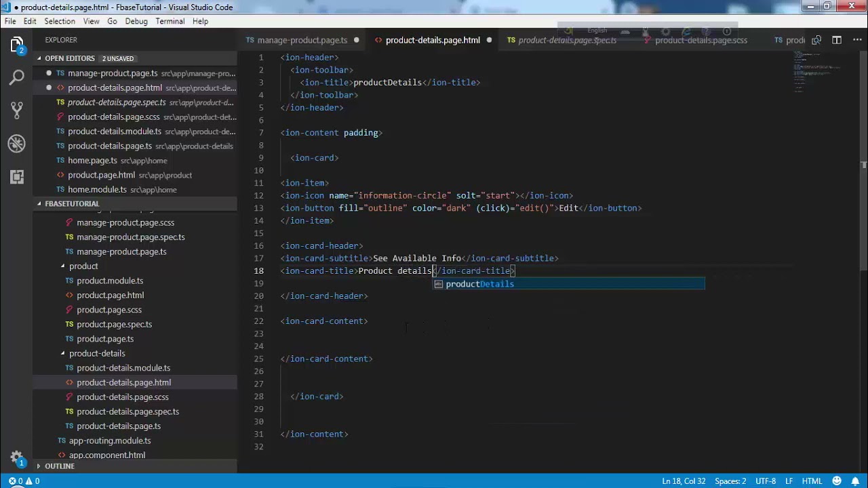
Task: Change indentation via Spaces: 2
Action: click(730, 481)
